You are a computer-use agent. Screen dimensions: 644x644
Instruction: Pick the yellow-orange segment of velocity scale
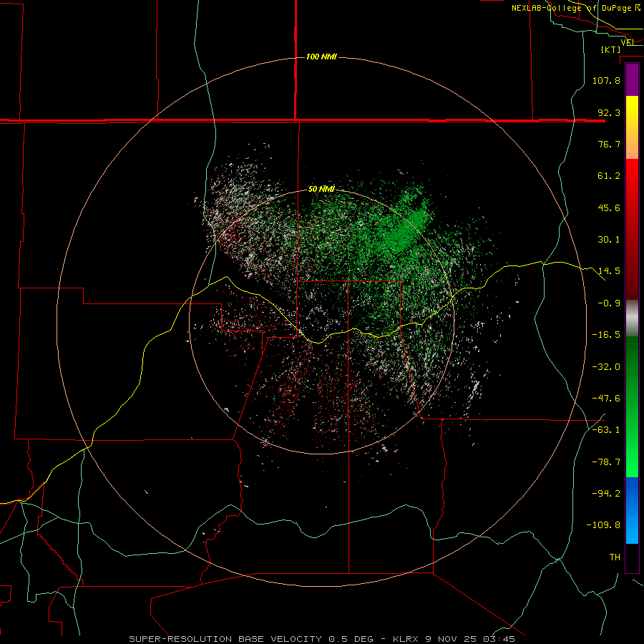(632, 127)
